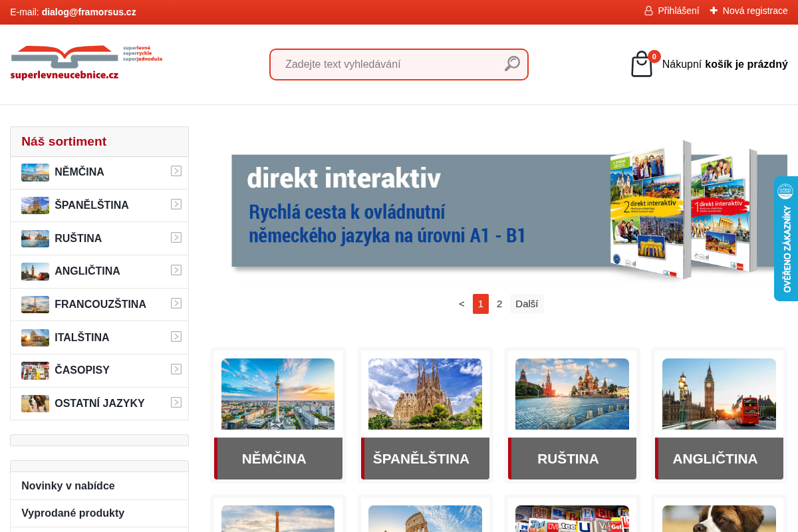
Task: Go to banner slide 2
Action: (x=499, y=304)
